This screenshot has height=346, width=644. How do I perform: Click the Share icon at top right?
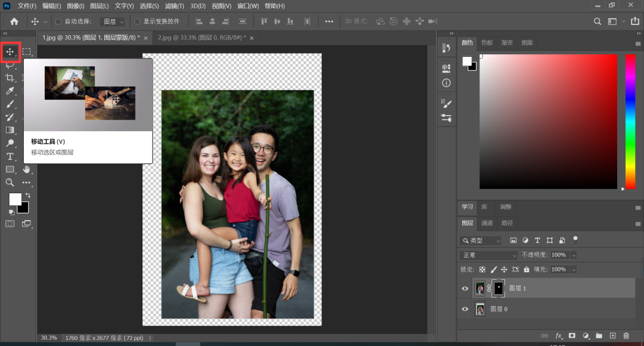click(x=635, y=21)
